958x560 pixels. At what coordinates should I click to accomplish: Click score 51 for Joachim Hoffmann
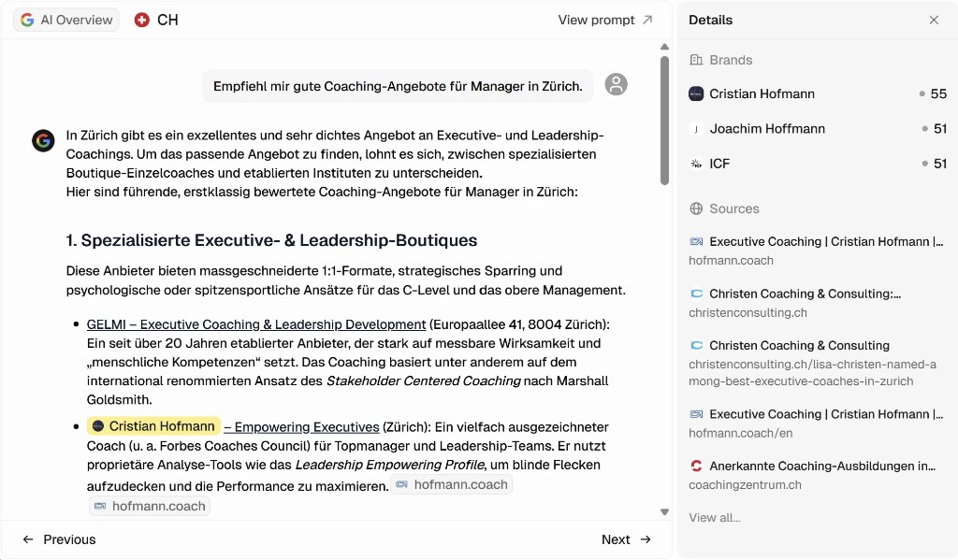click(x=939, y=129)
